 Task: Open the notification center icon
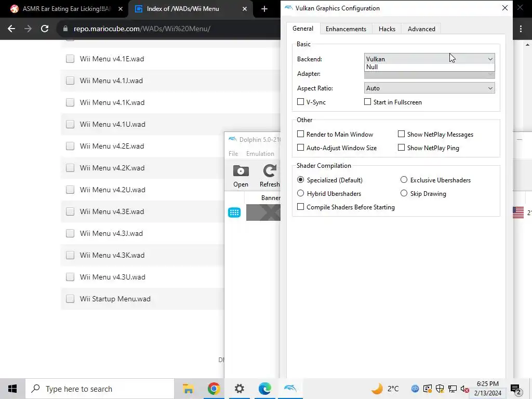tap(516, 389)
